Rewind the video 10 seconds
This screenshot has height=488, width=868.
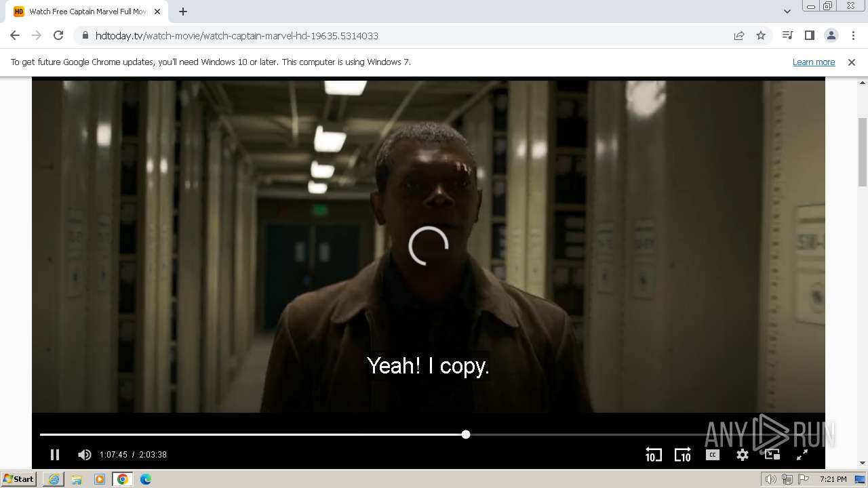tap(653, 455)
